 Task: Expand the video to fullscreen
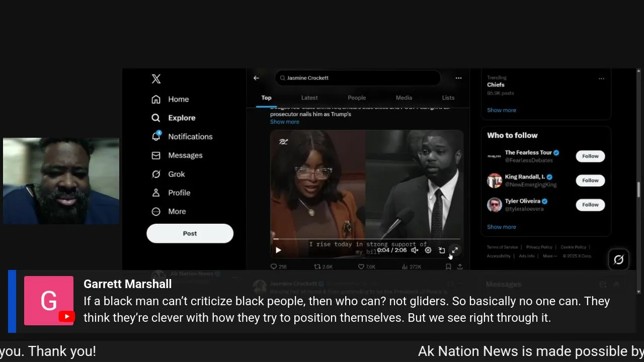455,250
